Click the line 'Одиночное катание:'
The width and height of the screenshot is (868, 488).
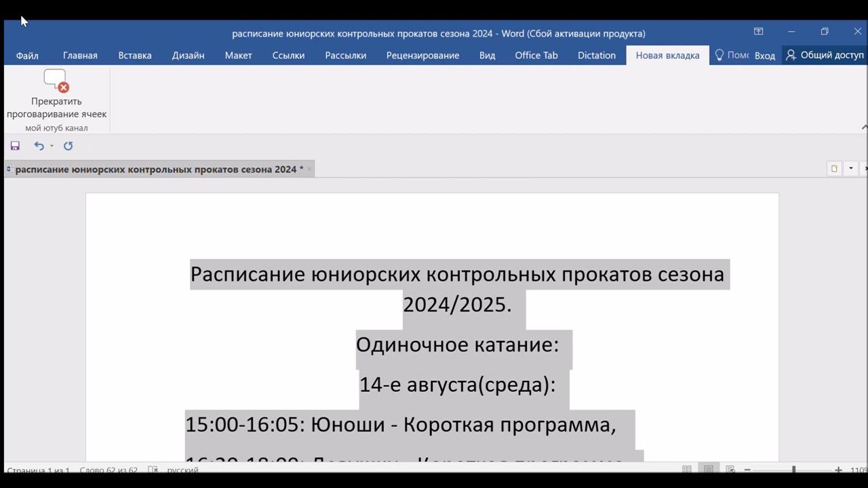tap(457, 344)
